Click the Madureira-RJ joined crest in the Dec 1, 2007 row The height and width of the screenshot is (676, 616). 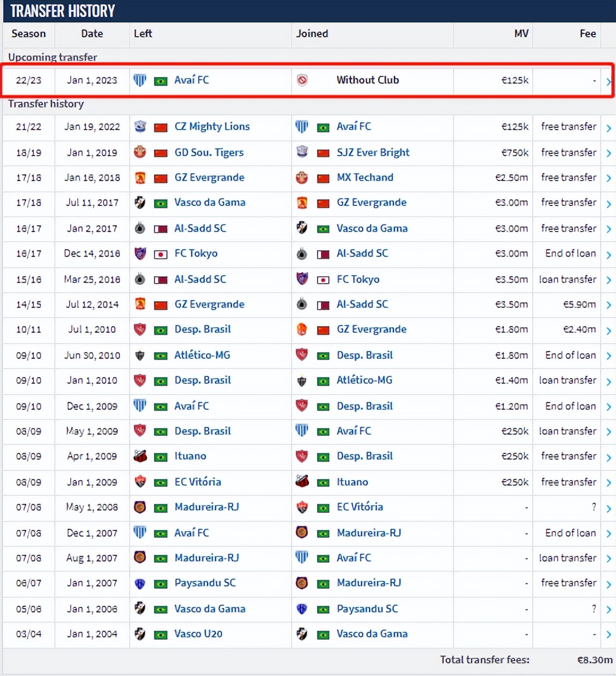(x=302, y=532)
